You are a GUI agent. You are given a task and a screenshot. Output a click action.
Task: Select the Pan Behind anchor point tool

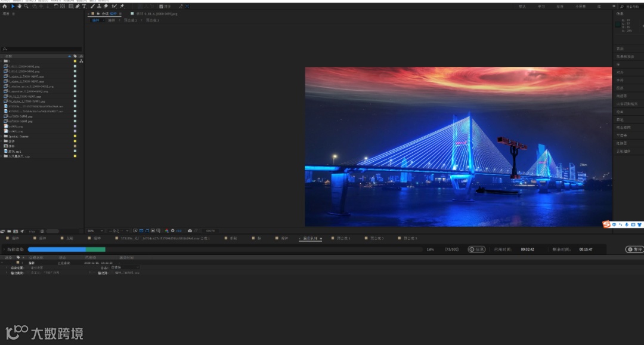tap(63, 6)
